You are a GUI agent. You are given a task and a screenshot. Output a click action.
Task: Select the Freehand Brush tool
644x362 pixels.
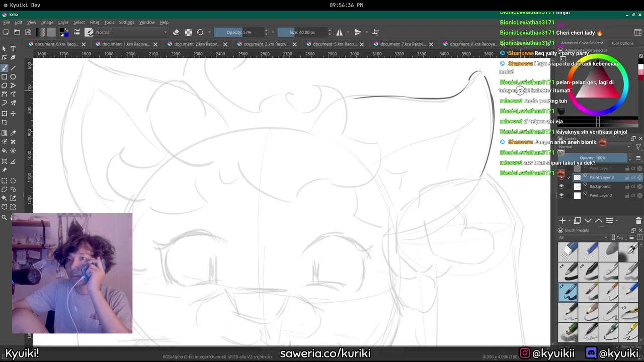(5, 67)
